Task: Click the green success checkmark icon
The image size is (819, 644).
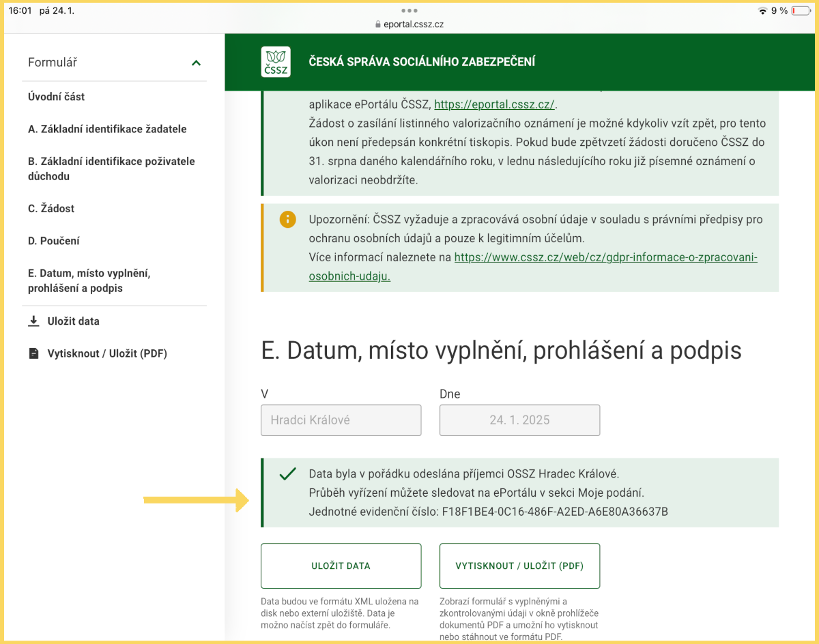Action: pyautogui.click(x=288, y=474)
